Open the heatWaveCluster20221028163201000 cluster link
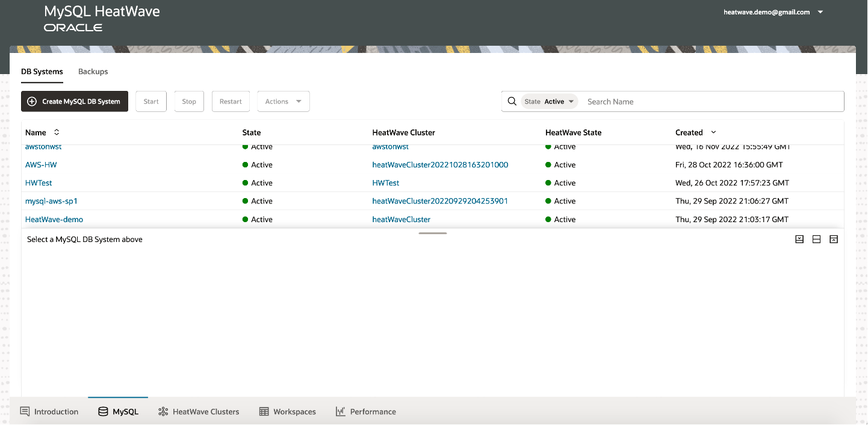868x425 pixels. (x=440, y=165)
